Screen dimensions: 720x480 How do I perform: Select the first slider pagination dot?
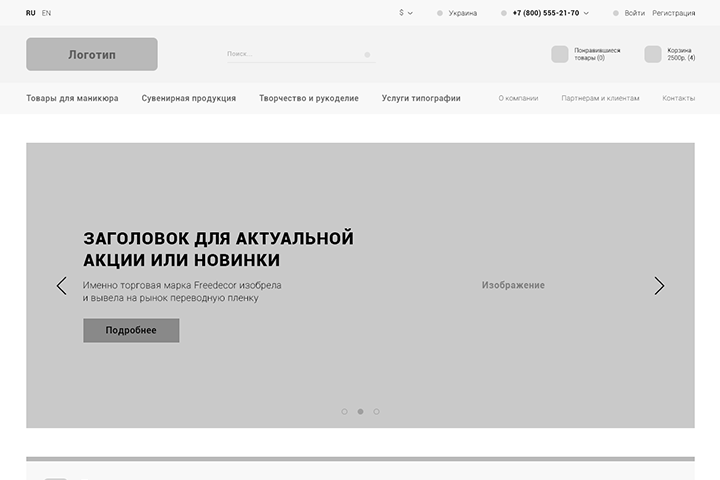(x=344, y=412)
